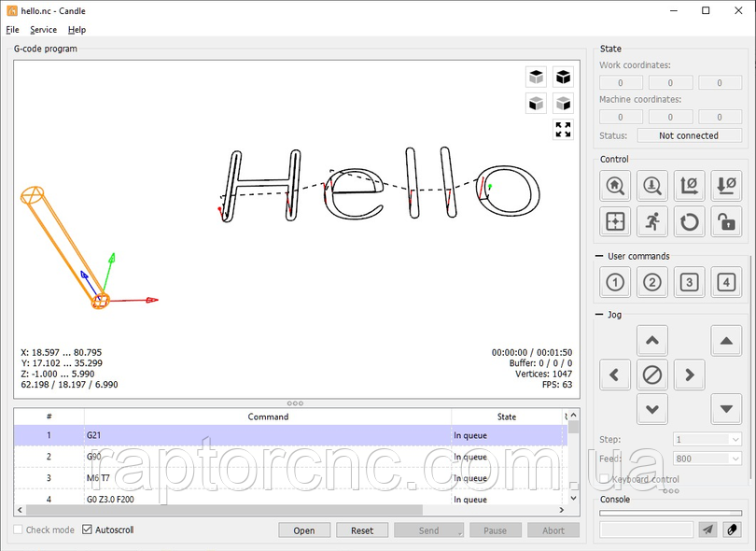Collapse the User commands section

point(599,256)
